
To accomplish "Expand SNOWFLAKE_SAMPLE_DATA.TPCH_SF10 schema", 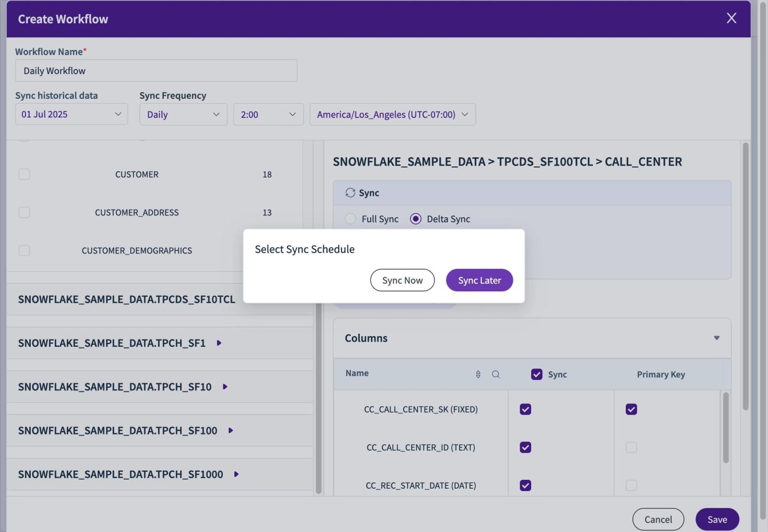I will coord(225,387).
